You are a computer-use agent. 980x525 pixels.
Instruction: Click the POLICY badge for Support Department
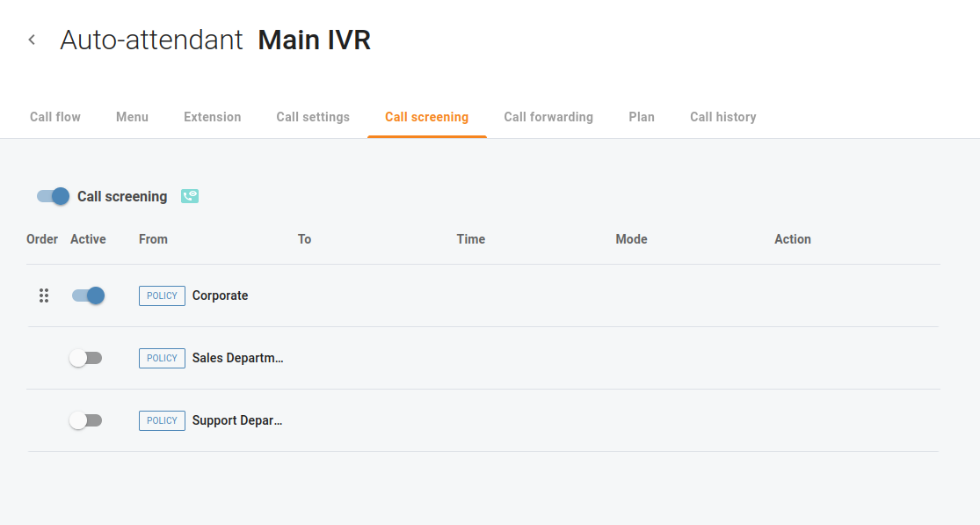coord(162,420)
